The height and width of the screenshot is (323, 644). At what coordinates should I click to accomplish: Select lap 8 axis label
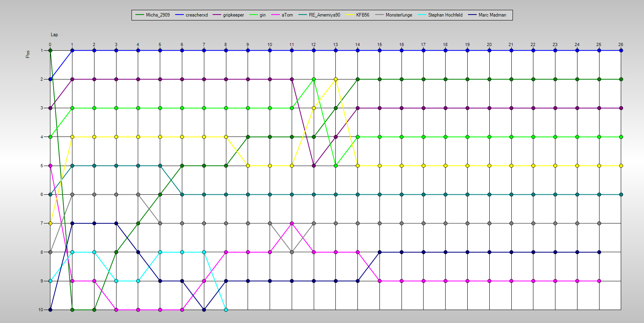pos(226,44)
